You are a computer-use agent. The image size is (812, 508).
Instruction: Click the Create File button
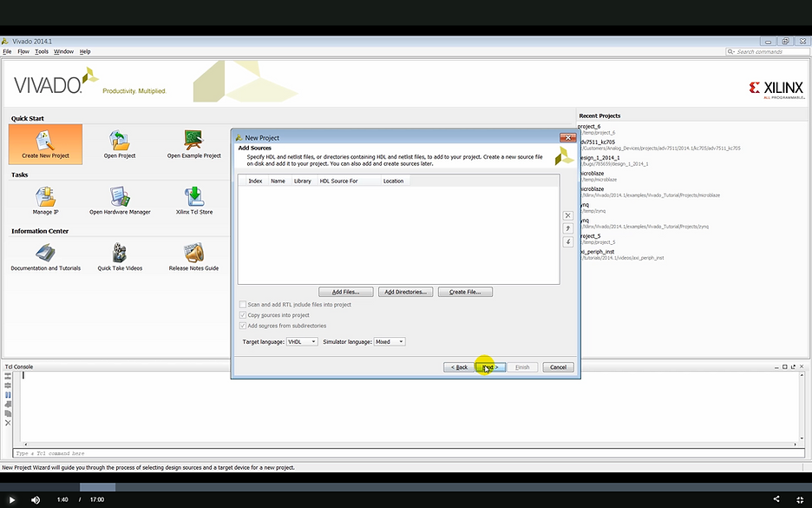coord(465,292)
